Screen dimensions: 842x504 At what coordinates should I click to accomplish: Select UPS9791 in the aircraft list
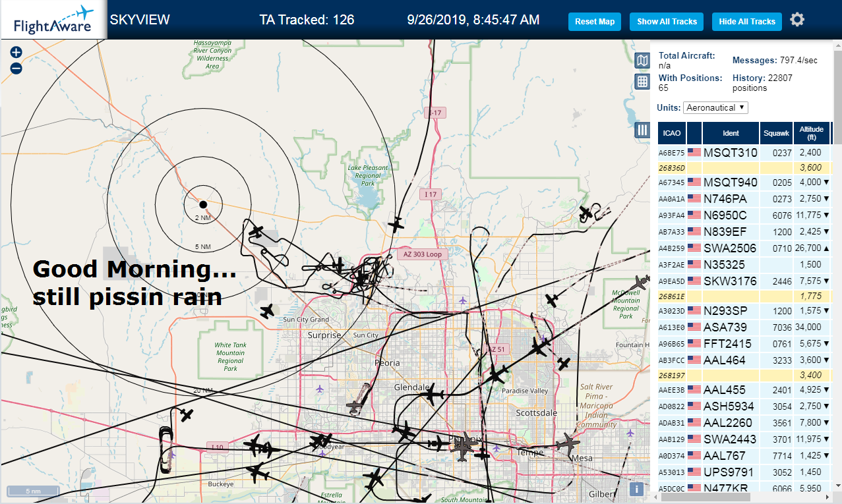tap(744, 472)
